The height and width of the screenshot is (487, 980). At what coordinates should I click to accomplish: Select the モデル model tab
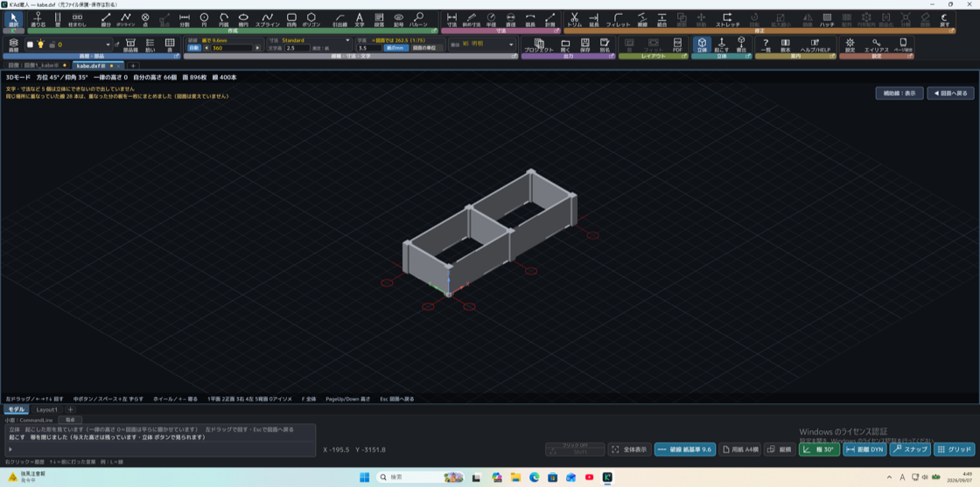point(17,409)
